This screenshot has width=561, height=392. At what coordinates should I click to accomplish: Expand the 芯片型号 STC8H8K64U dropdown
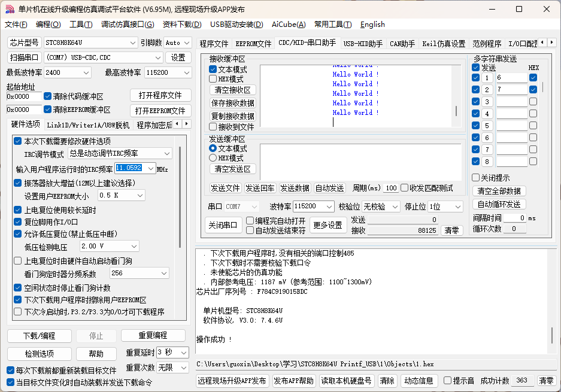coord(133,43)
